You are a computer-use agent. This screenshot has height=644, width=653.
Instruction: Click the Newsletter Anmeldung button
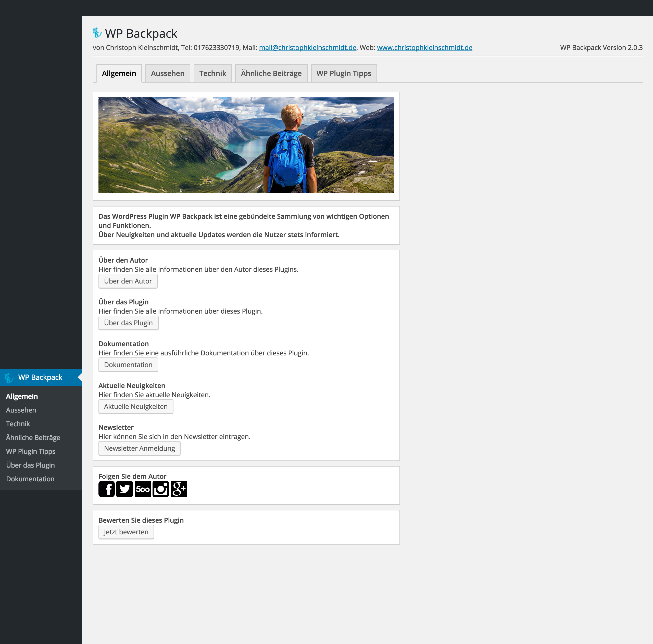[139, 448]
